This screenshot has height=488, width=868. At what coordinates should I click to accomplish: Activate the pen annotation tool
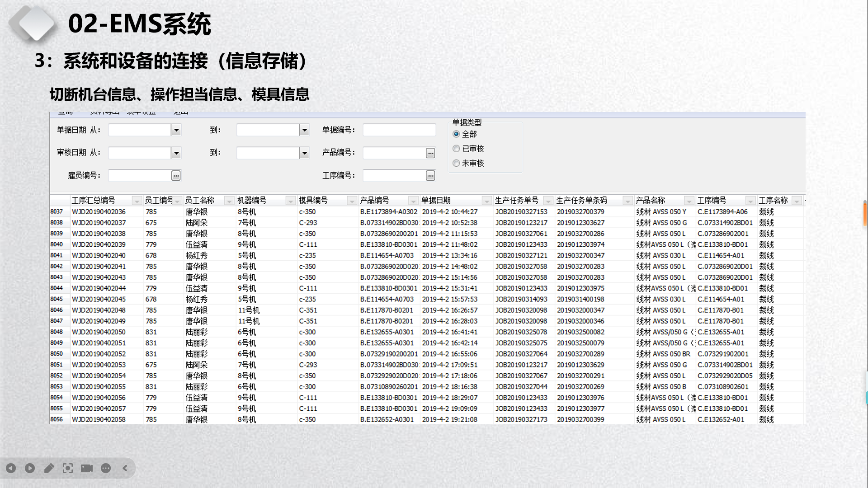point(49,469)
